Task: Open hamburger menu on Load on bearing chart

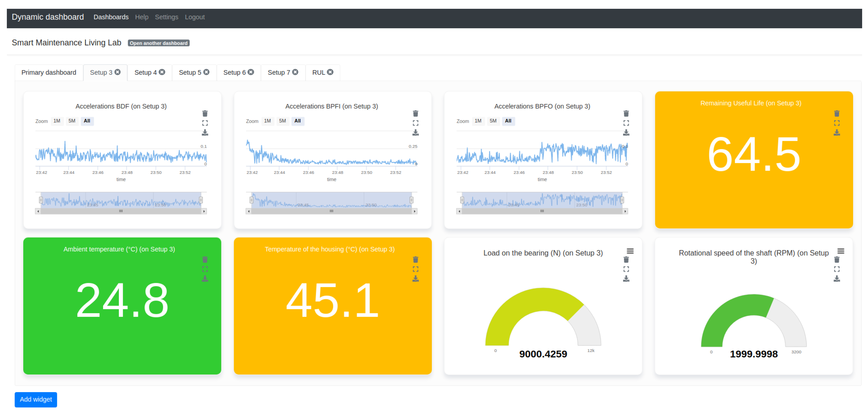Action: 630,251
